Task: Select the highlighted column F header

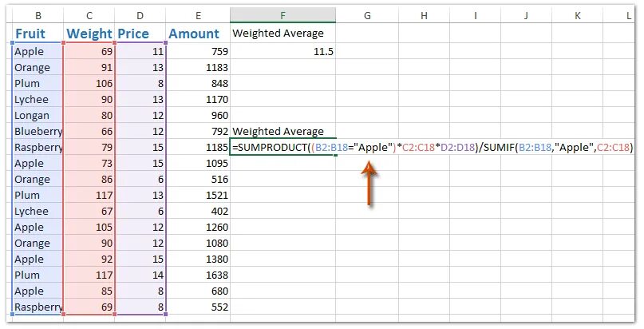Action: pyautogui.click(x=282, y=16)
